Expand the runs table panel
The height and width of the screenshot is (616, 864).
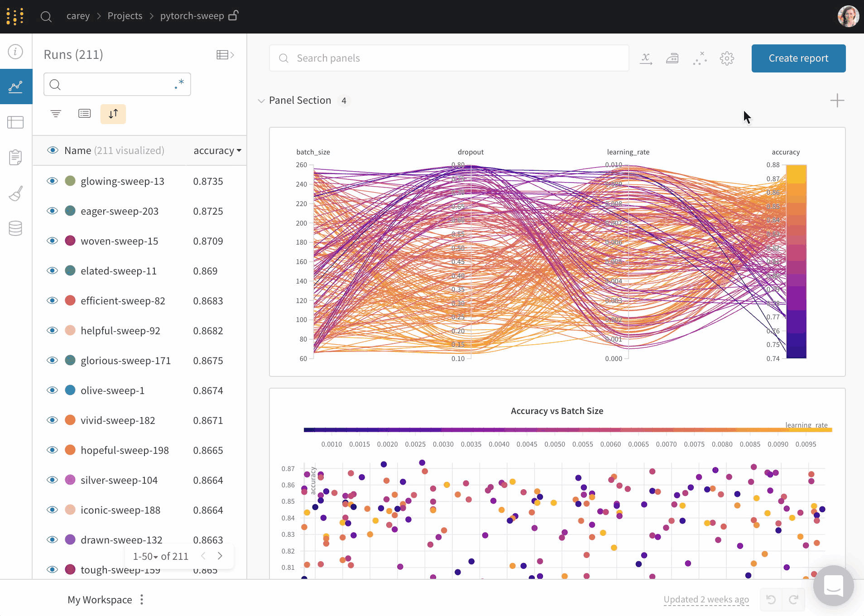click(x=225, y=55)
